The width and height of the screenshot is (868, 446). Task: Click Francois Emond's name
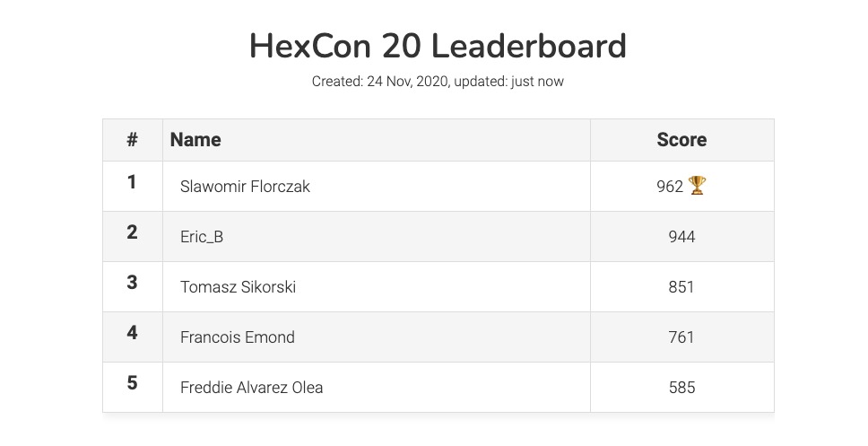[238, 337]
